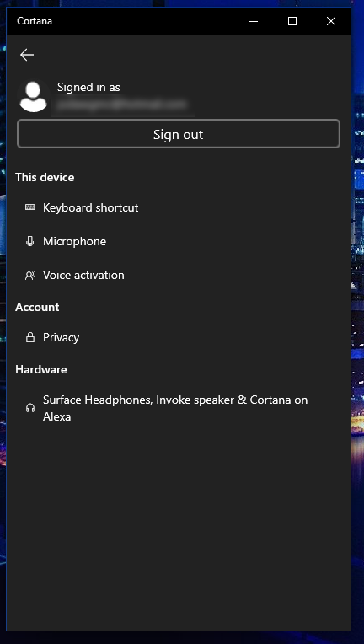Click the 'This device' section heading
The height and width of the screenshot is (644, 364).
(x=45, y=177)
